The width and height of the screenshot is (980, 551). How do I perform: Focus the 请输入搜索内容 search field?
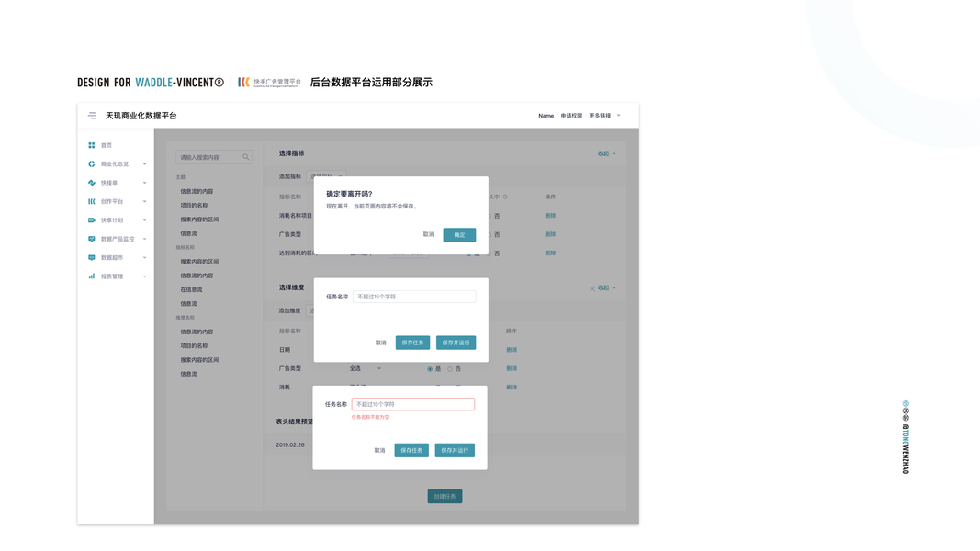pyautogui.click(x=214, y=157)
